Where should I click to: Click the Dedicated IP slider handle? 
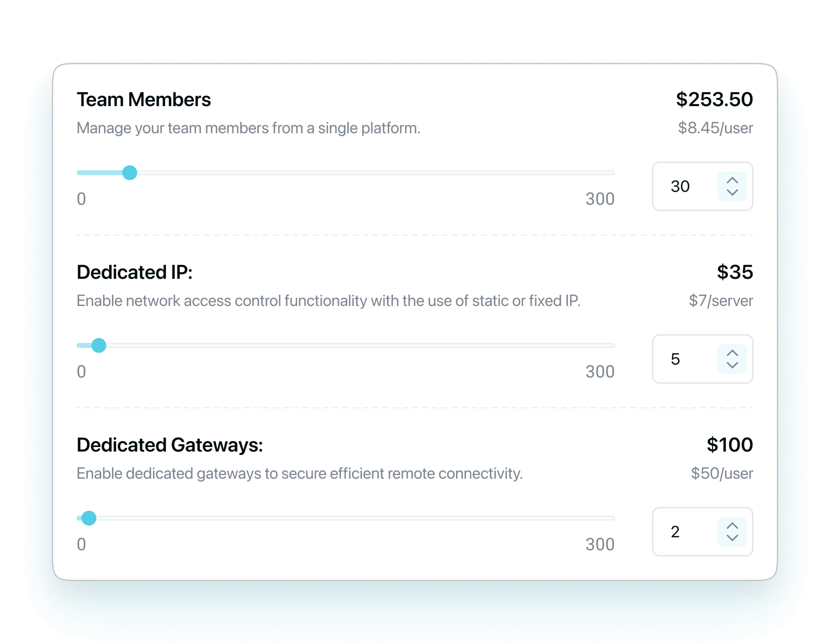click(99, 345)
